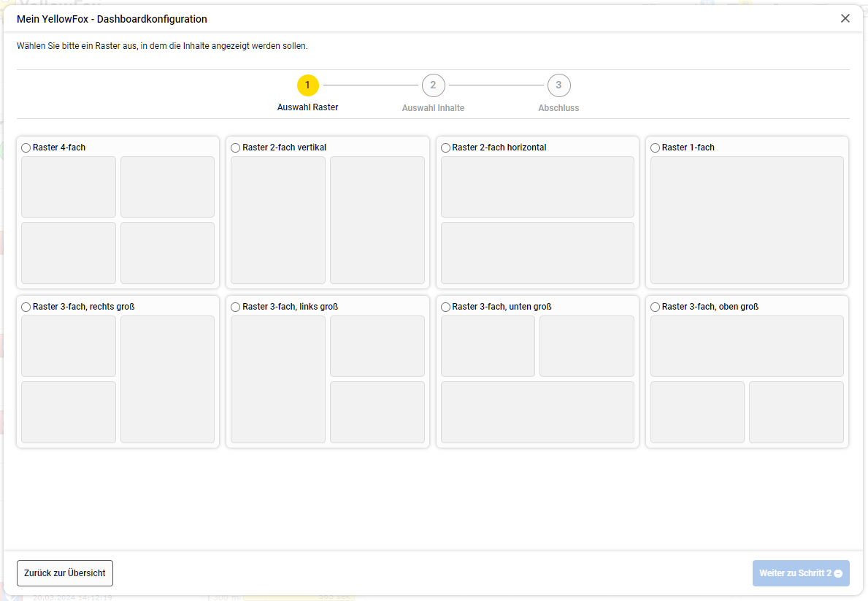Click step 1 Auswahl Raster indicator

point(308,85)
